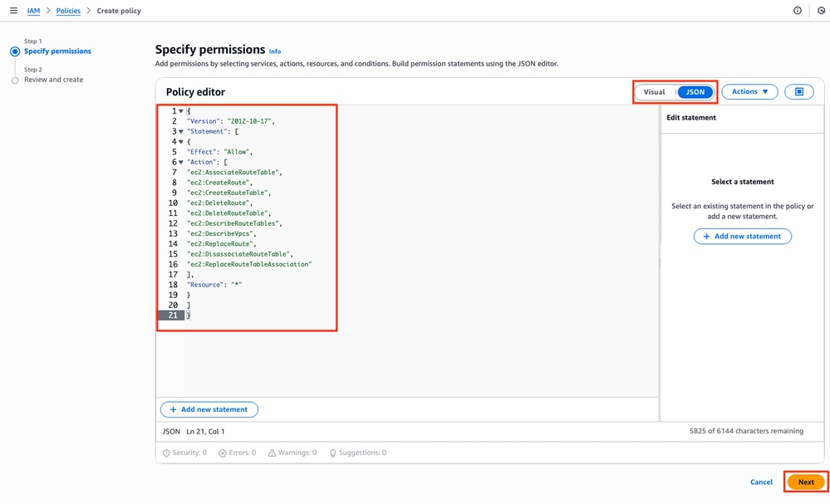
Task: Click the Errors: 0 indicator
Action: click(x=238, y=453)
